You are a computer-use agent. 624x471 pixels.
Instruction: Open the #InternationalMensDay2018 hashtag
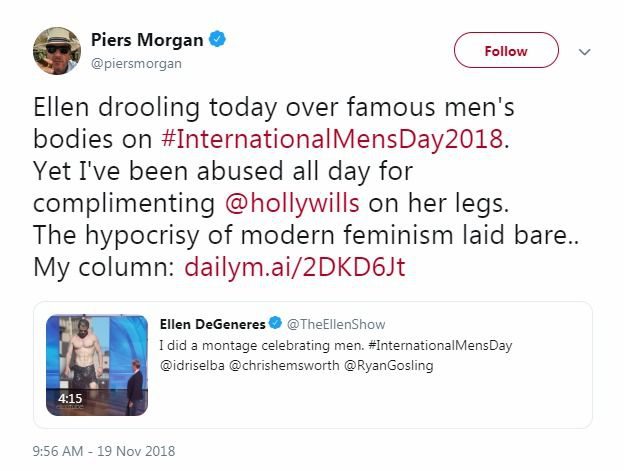click(332, 139)
